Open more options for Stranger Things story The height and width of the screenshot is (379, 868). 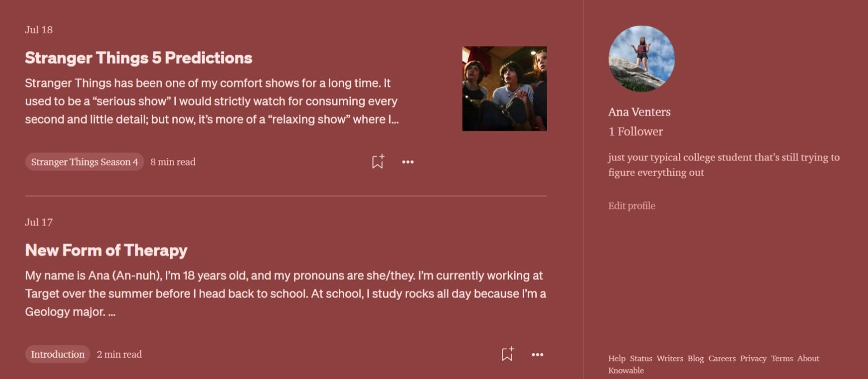(x=408, y=162)
